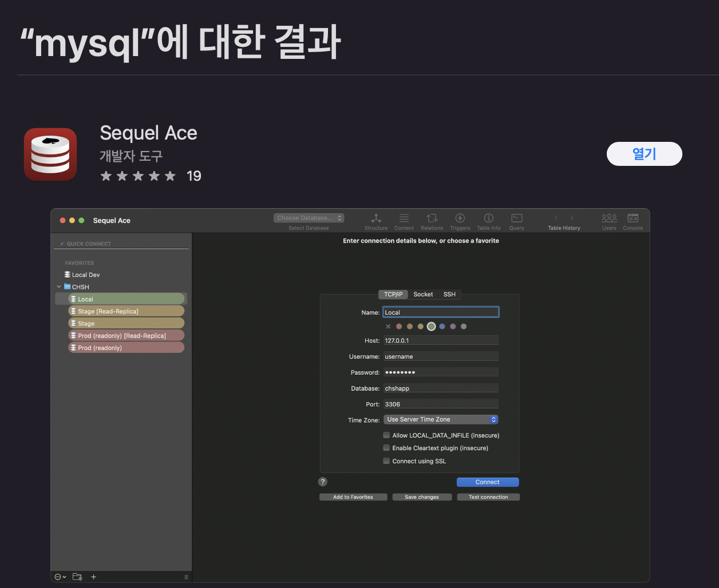Pick the gray connection color swatch

point(464,327)
